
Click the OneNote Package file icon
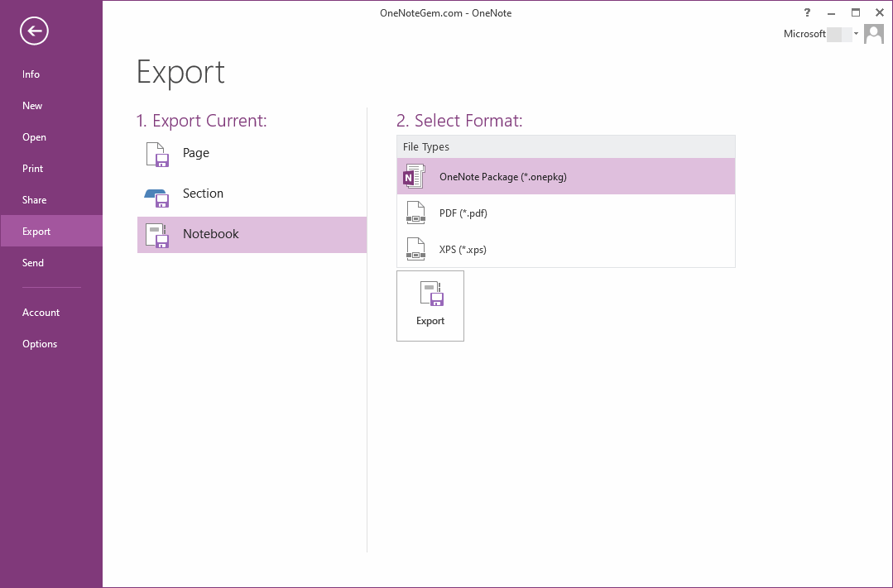coord(414,176)
